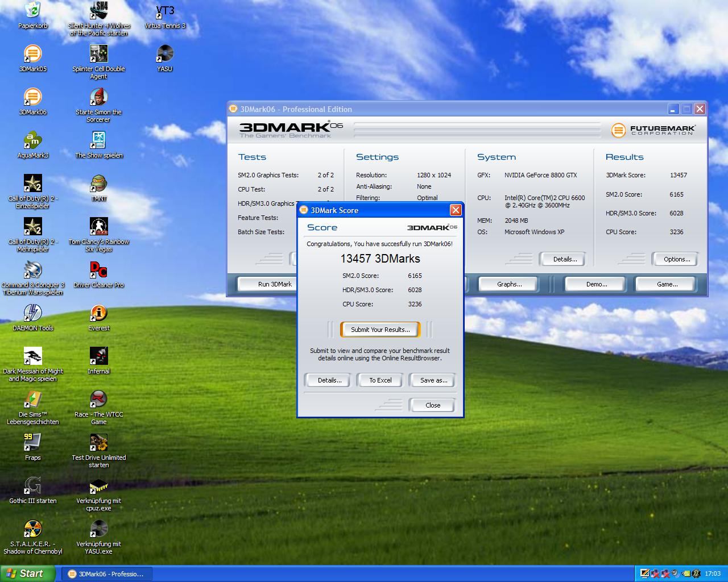Screen dimensions: 728x582
Task: Click 3DMark Score value in Results panel
Action: [x=679, y=175]
